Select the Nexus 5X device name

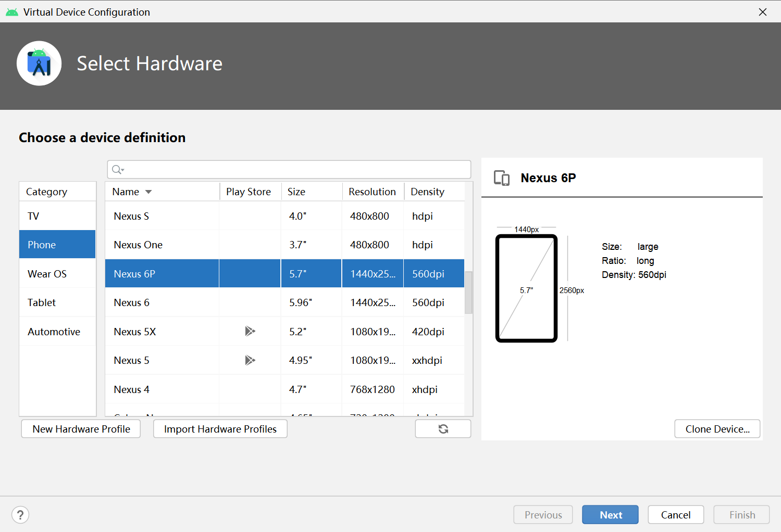coord(134,332)
